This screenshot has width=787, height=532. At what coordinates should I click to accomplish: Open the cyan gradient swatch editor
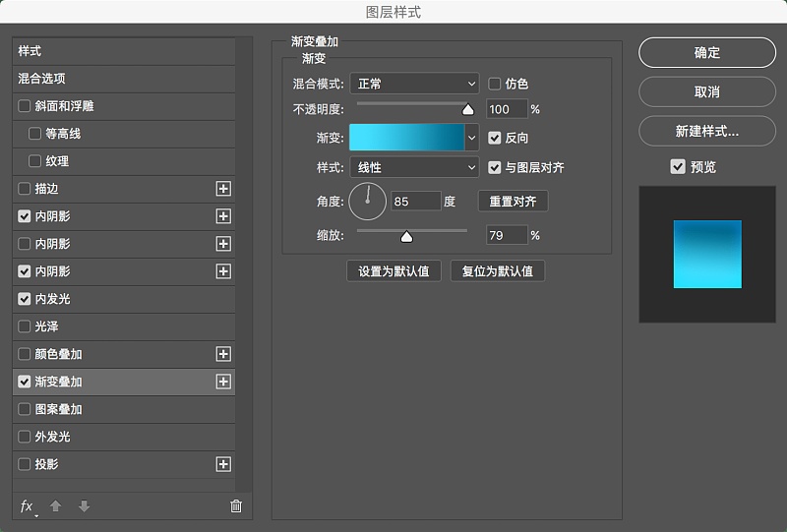click(406, 138)
